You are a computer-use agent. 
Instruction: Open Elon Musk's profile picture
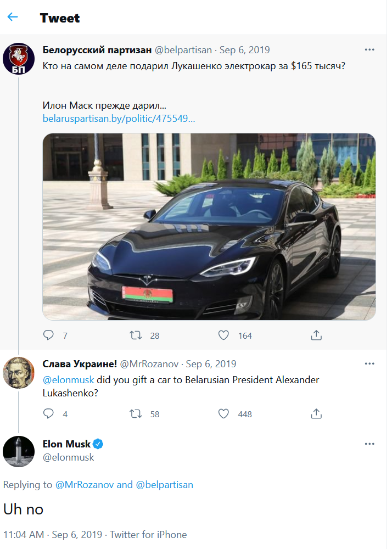coord(19,451)
